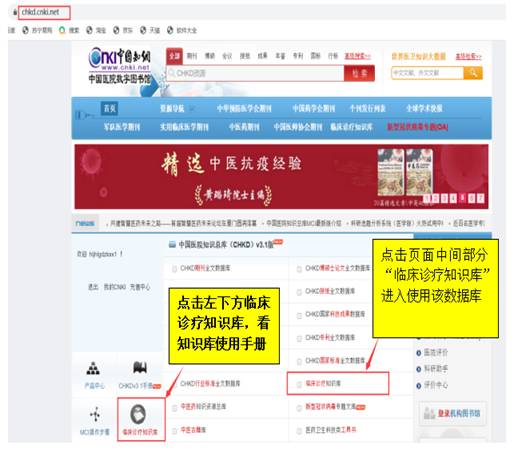Tick the CHKD期刊全文数据库 checkbox
This screenshot has height=469, width=518.
(x=174, y=269)
